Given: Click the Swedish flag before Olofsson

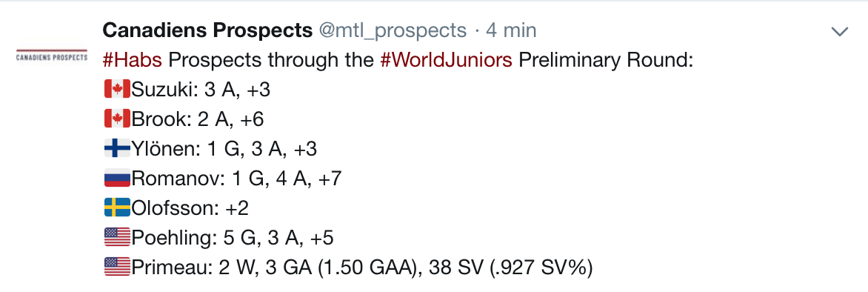Looking at the screenshot, I should point(117,208).
